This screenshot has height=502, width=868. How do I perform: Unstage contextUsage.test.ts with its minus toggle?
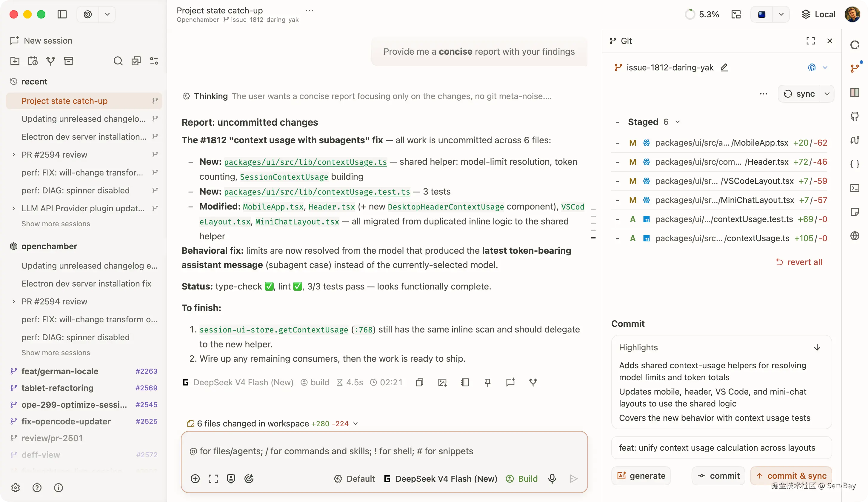(617, 219)
